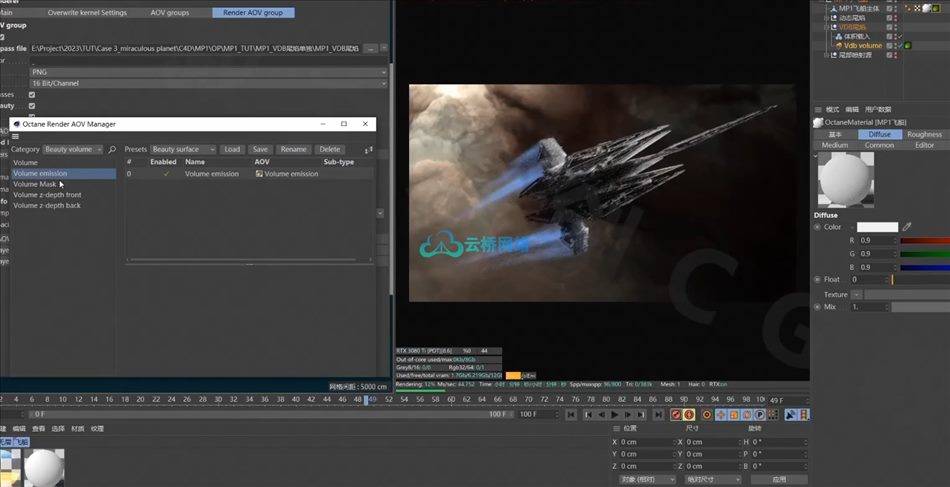Click the Rename preset button

pyautogui.click(x=294, y=150)
